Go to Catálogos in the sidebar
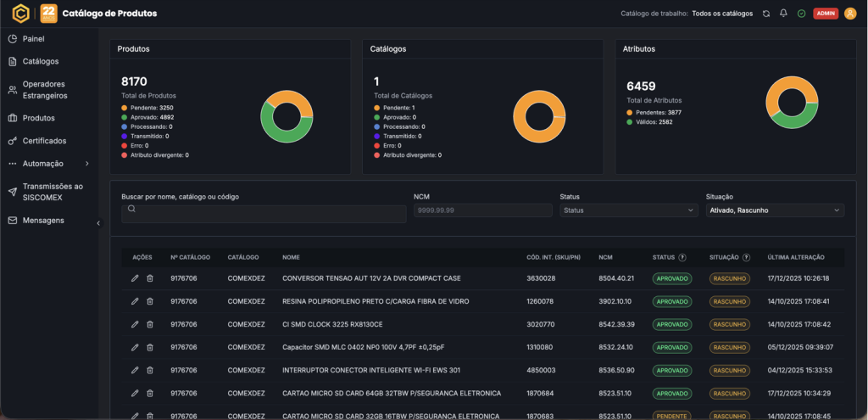 click(x=41, y=61)
